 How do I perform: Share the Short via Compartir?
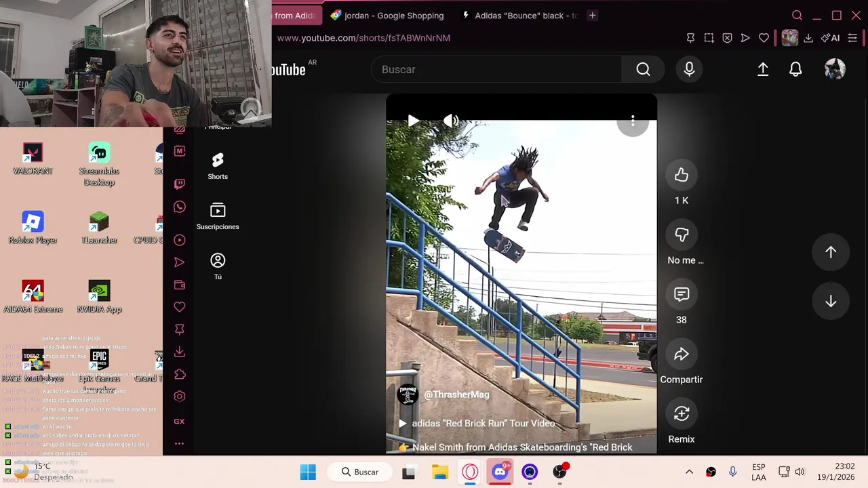tap(682, 354)
